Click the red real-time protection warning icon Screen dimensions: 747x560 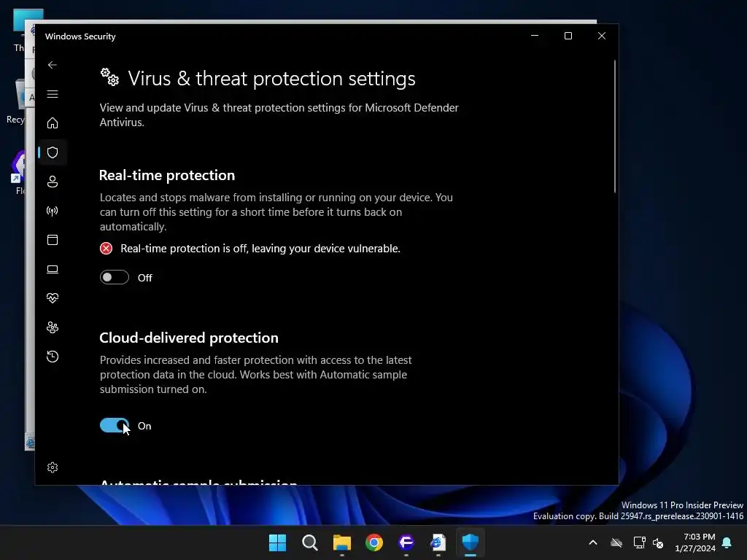click(107, 248)
